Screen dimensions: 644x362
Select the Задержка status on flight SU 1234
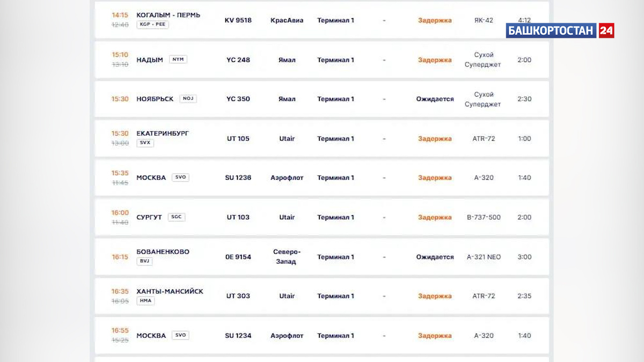point(434,335)
